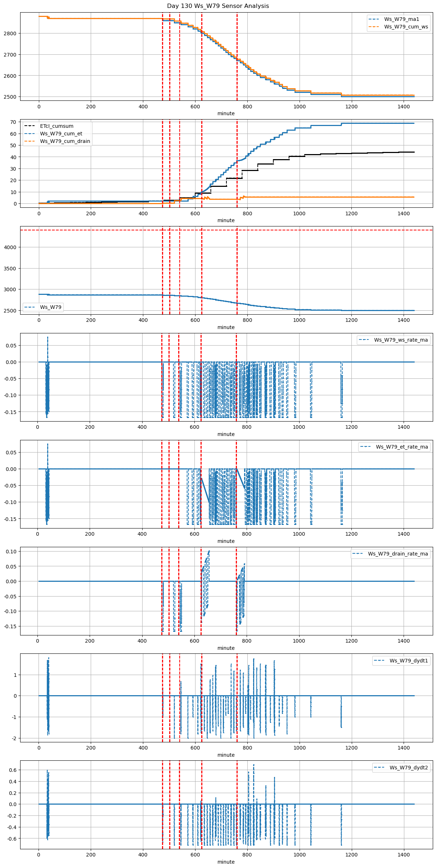Click the 0.10 y-axis tick of drain rate plot

coord(11,552)
